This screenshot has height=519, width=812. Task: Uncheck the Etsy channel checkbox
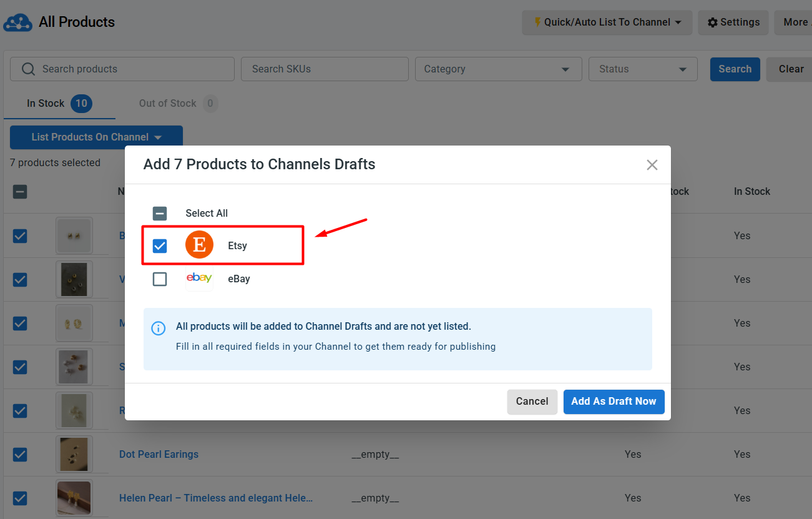[x=160, y=245]
